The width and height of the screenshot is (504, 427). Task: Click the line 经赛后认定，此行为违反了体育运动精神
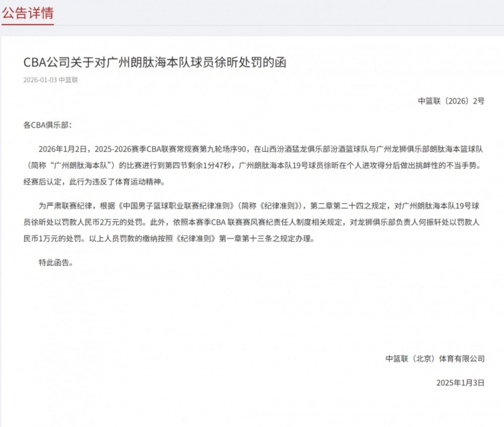click(x=95, y=182)
